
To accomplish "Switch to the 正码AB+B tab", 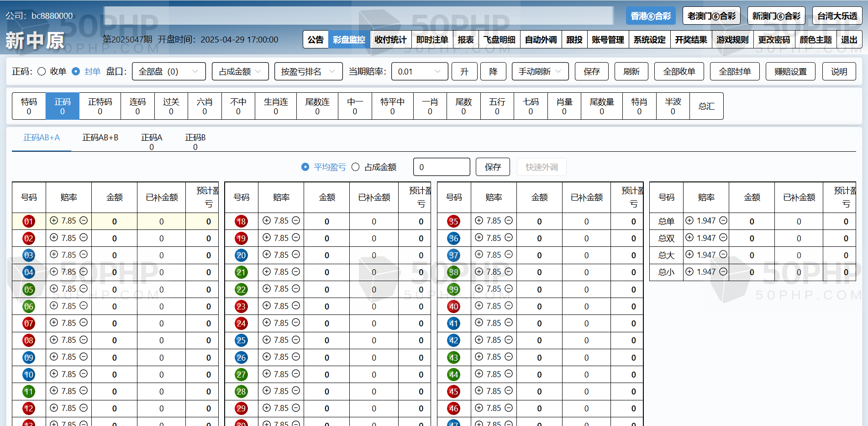I will pos(100,138).
